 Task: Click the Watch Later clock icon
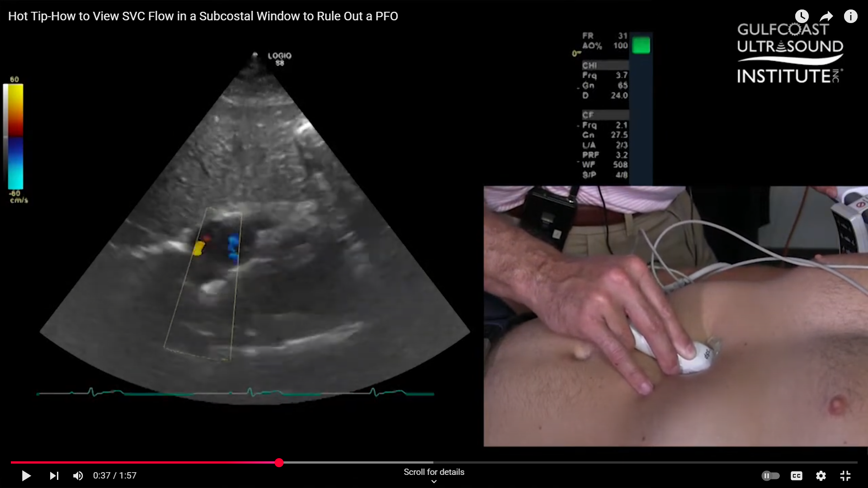pyautogui.click(x=802, y=17)
